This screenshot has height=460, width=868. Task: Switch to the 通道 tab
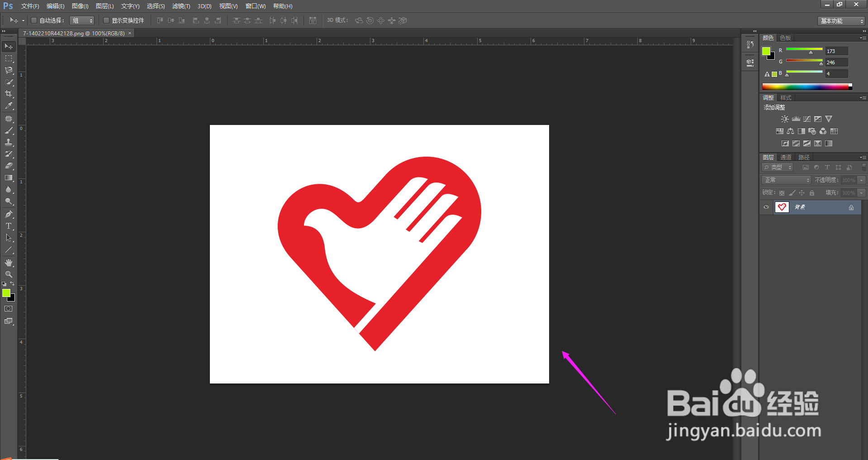click(786, 158)
